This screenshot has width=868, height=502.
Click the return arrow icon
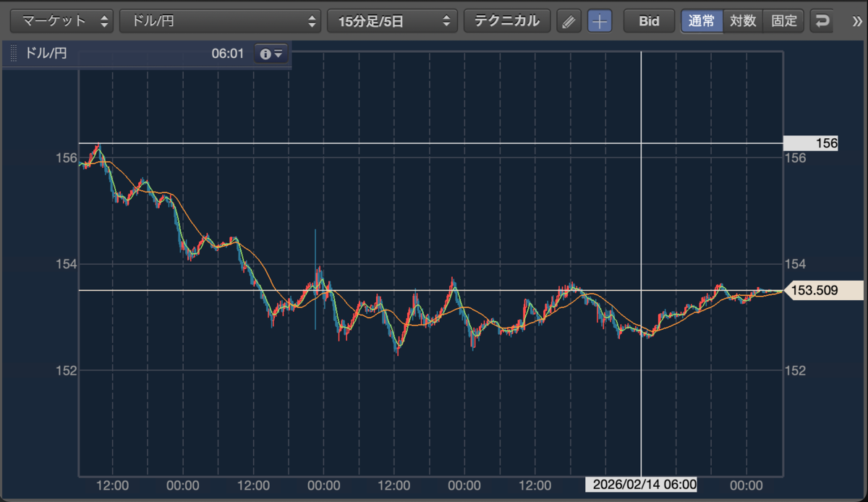tap(822, 21)
